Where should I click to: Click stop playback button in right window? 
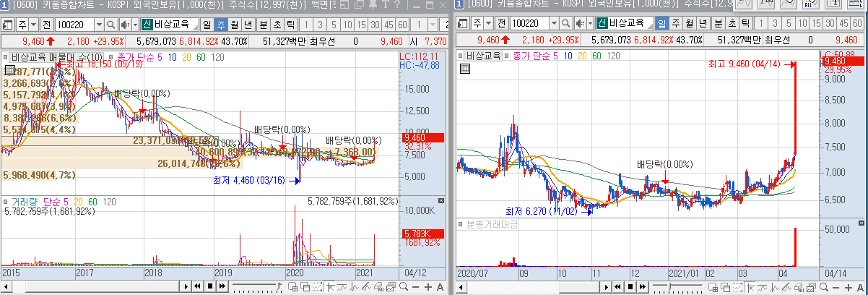(630, 287)
